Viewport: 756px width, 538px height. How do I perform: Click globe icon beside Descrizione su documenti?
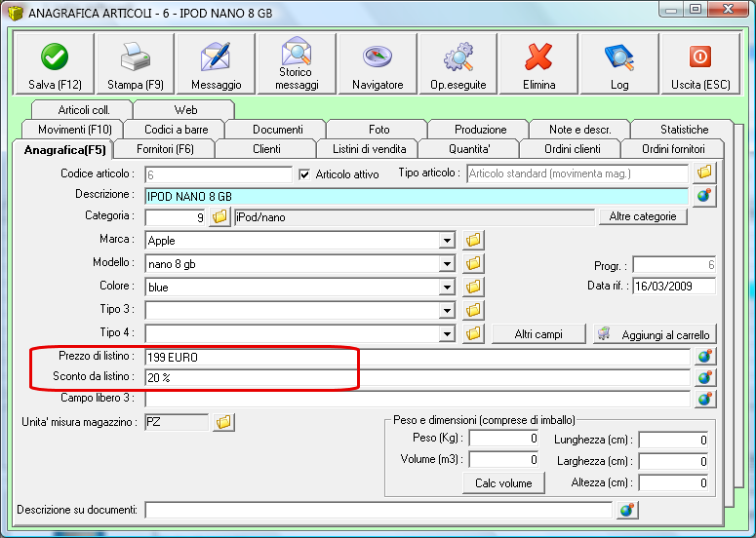[627, 510]
